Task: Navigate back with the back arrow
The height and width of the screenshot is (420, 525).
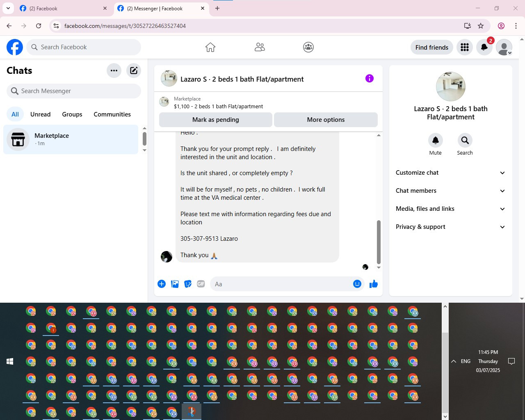Action: coord(9,26)
